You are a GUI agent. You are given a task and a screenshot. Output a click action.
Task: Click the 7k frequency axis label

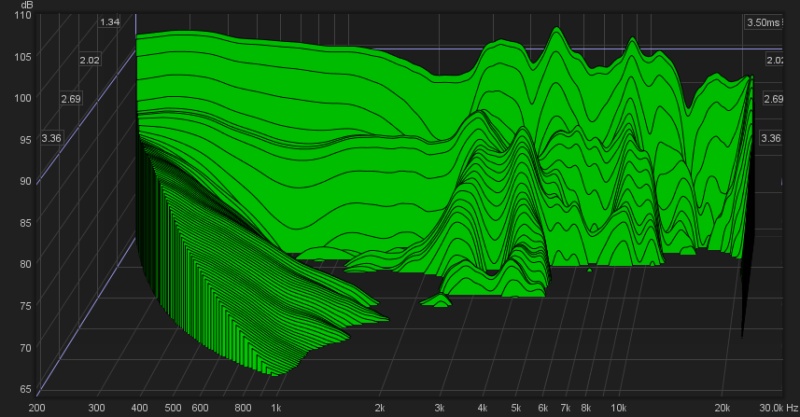(565, 408)
